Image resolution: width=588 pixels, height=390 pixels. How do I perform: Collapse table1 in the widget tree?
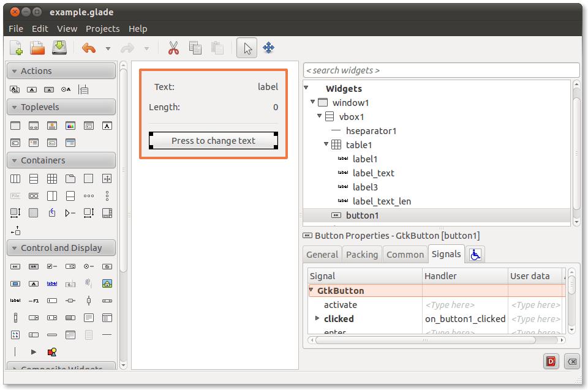(325, 144)
